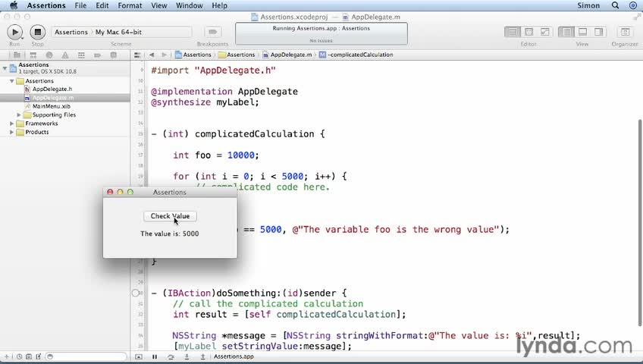The image size is (643, 364).
Task: Enter full screen with the window arrows icon
Action: pos(637,17)
